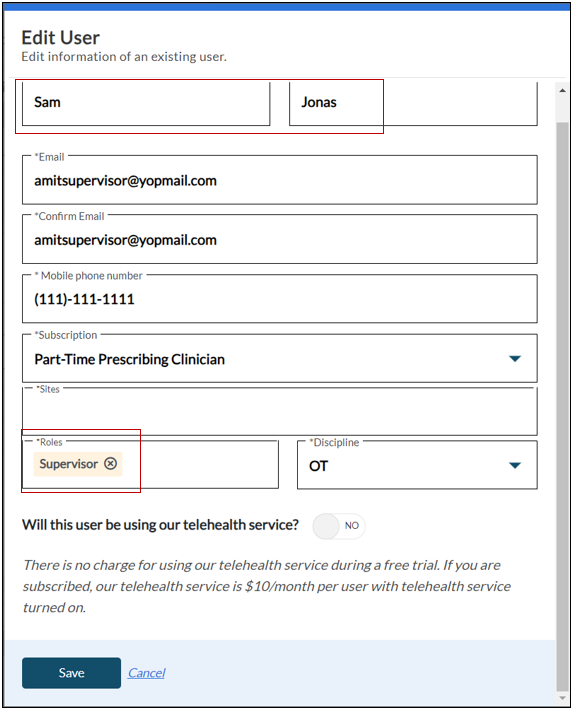This screenshot has height=711, width=575.
Task: Click the Cancel link
Action: 146,673
